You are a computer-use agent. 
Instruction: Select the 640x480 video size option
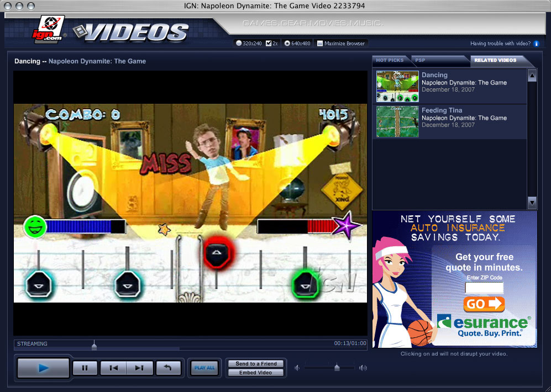coord(287,44)
